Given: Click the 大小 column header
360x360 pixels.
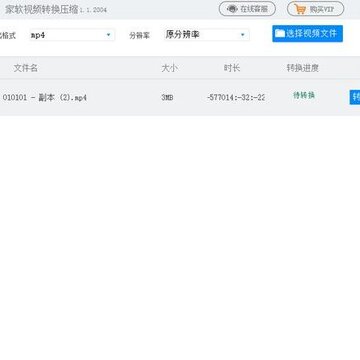Looking at the screenshot, I should (x=169, y=68).
